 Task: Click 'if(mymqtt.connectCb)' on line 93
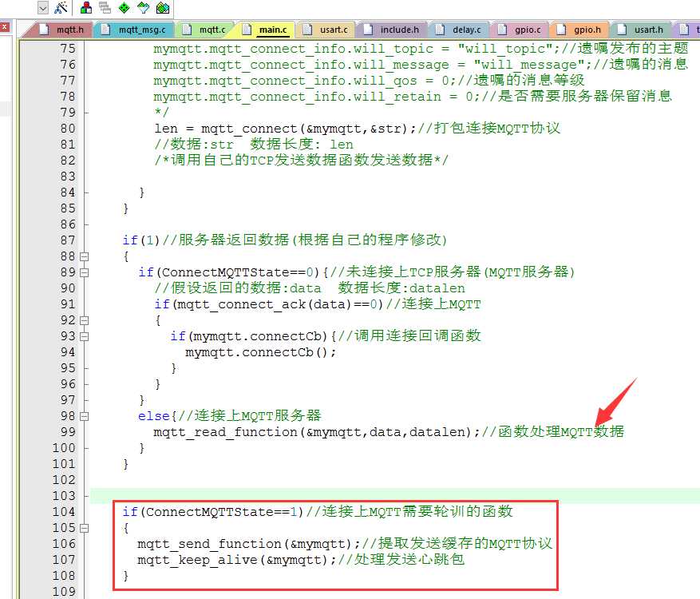[249, 336]
